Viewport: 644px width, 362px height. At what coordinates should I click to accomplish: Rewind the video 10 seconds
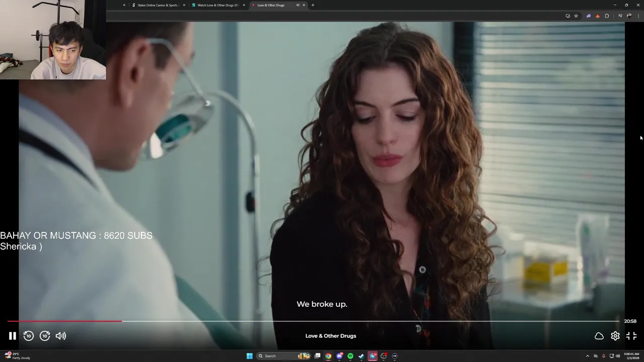[29, 336]
